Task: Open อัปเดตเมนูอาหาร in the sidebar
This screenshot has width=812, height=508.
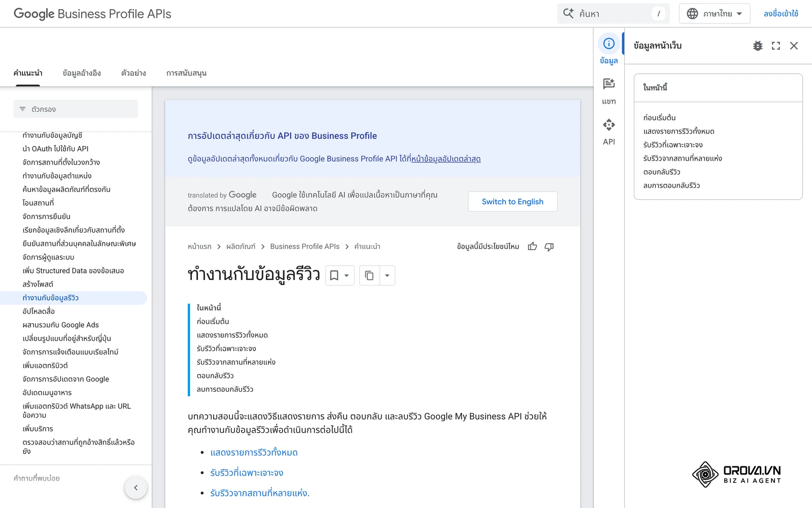Action: (47, 393)
